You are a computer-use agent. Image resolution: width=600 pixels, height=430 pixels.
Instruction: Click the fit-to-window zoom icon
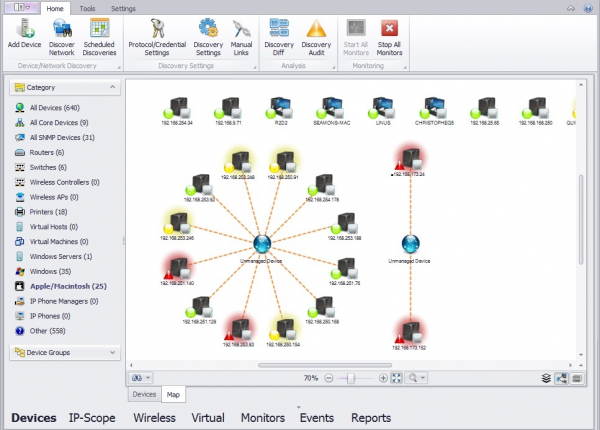(397, 379)
